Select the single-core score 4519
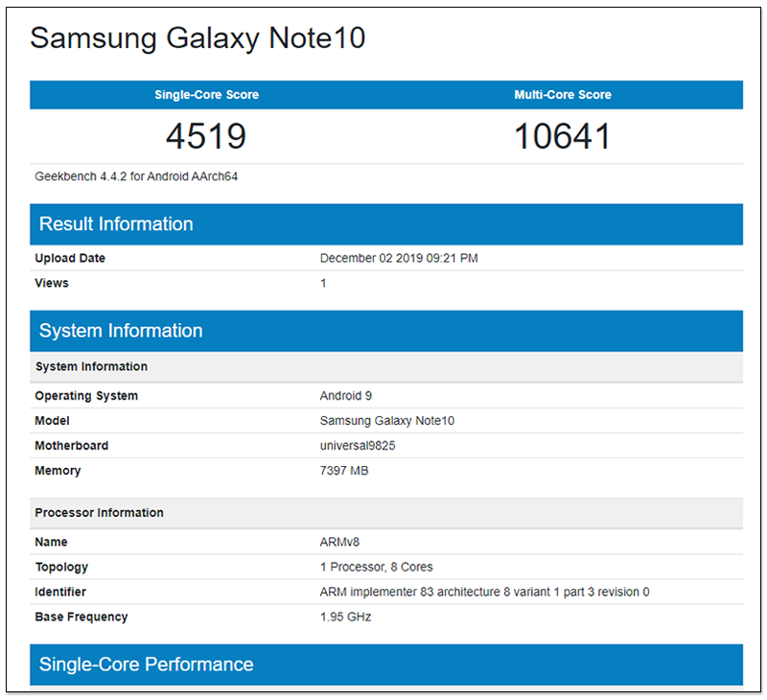 pos(206,135)
